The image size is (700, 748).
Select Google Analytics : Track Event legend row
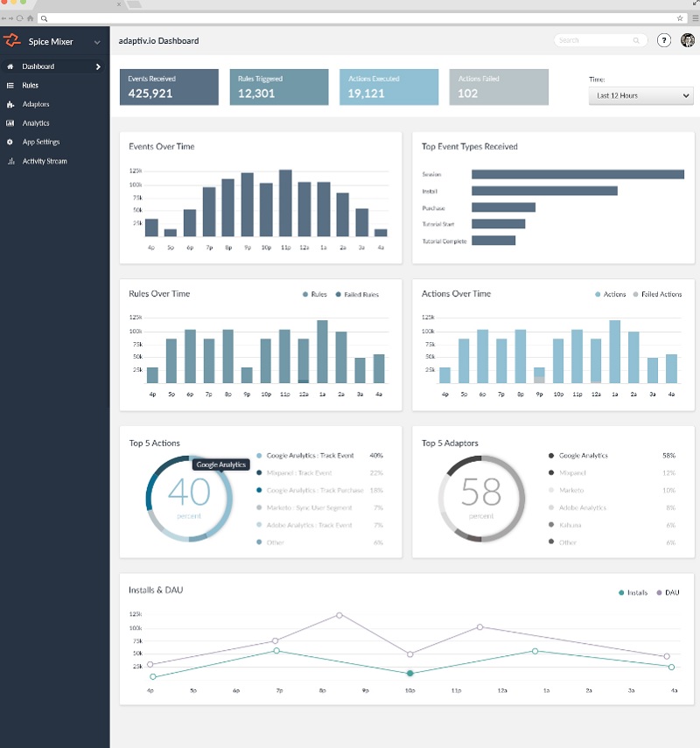coord(319,456)
